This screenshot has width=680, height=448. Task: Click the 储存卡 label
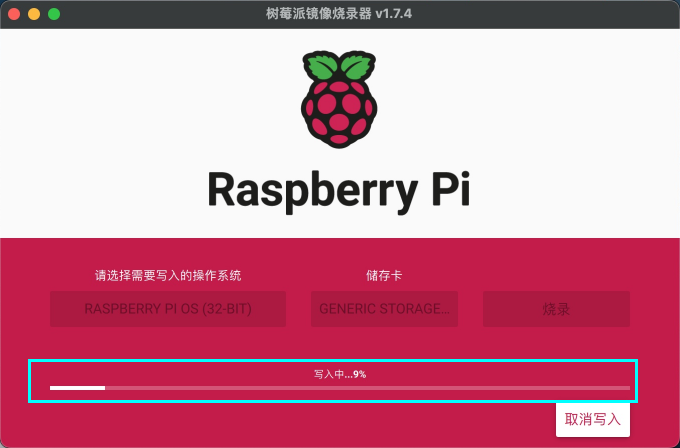pyautogui.click(x=384, y=275)
